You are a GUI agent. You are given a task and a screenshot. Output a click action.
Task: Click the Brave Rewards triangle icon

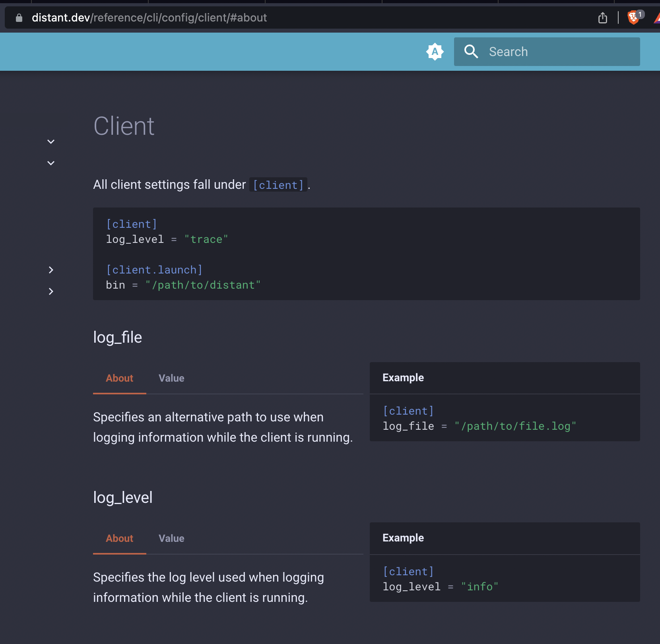[x=657, y=18]
